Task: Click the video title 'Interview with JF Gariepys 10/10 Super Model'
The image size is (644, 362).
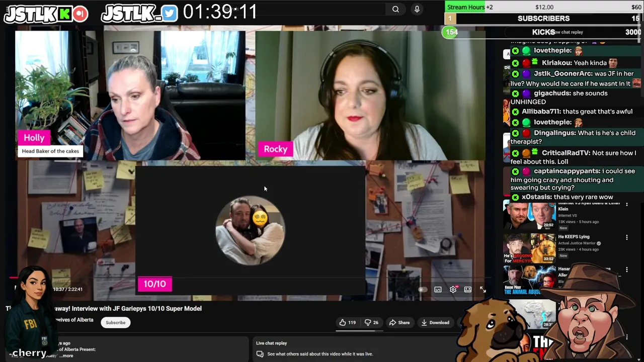Action: coord(137,309)
